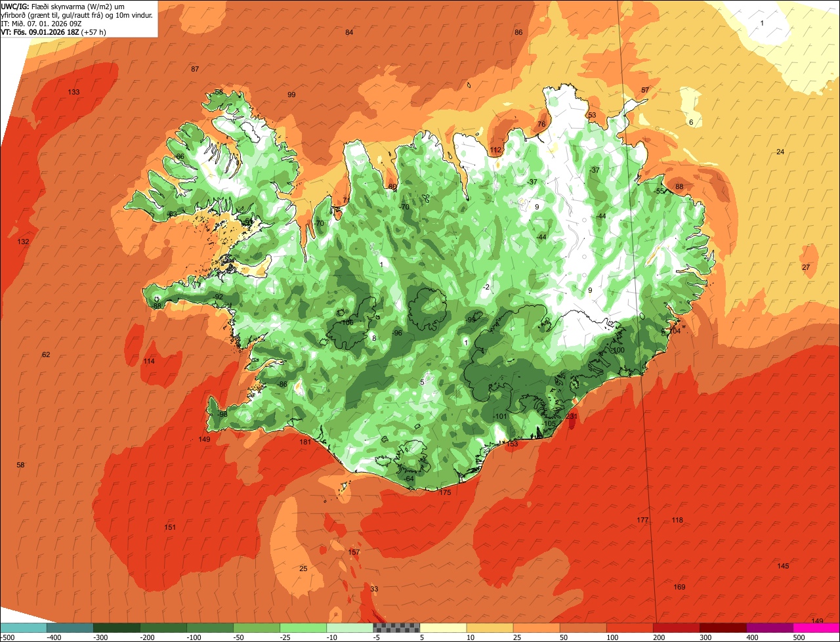
Task: Click the map value '132'
Action: tap(23, 242)
